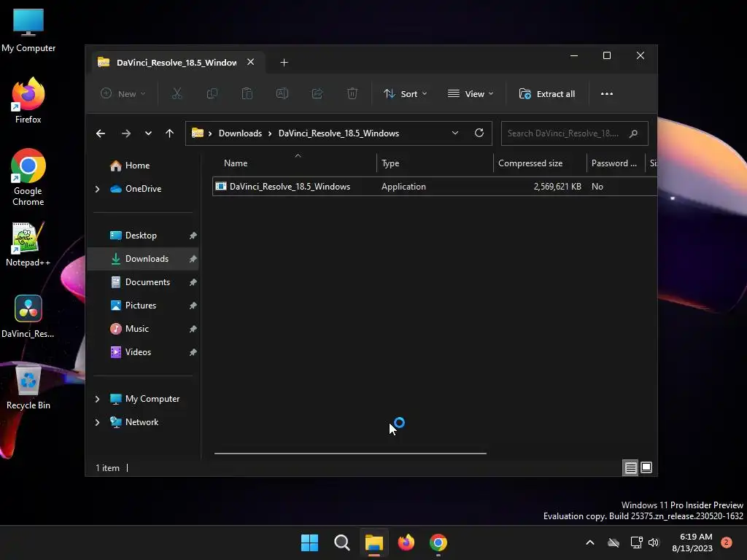Switch to large thumbnails view icon
This screenshot has height=560, width=747.
[646, 467]
